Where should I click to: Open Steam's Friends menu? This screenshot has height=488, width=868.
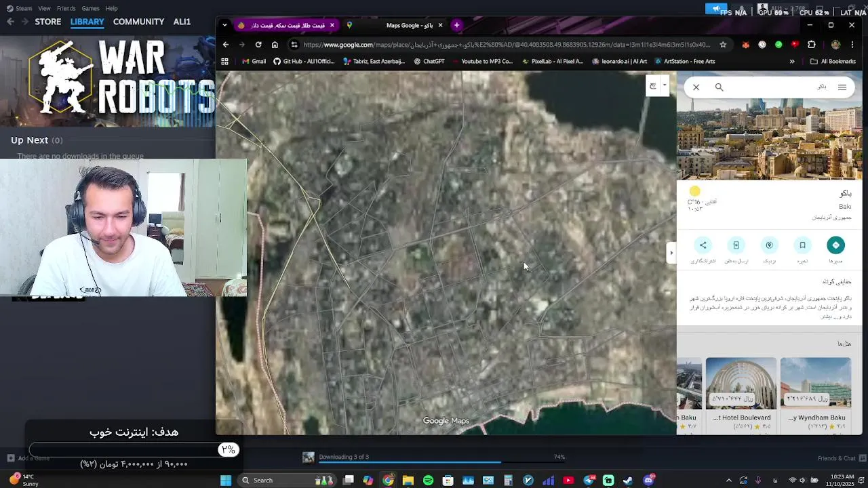tap(66, 8)
